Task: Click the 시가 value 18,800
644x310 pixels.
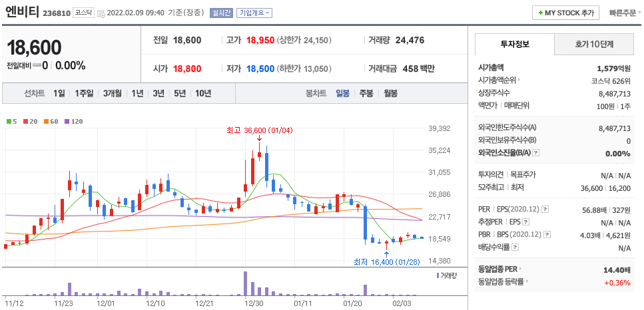Action: tap(187, 69)
